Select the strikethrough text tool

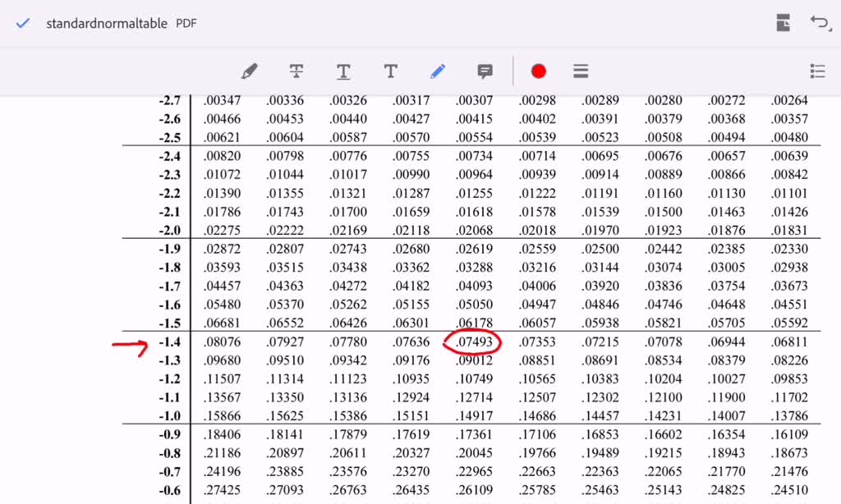point(296,71)
